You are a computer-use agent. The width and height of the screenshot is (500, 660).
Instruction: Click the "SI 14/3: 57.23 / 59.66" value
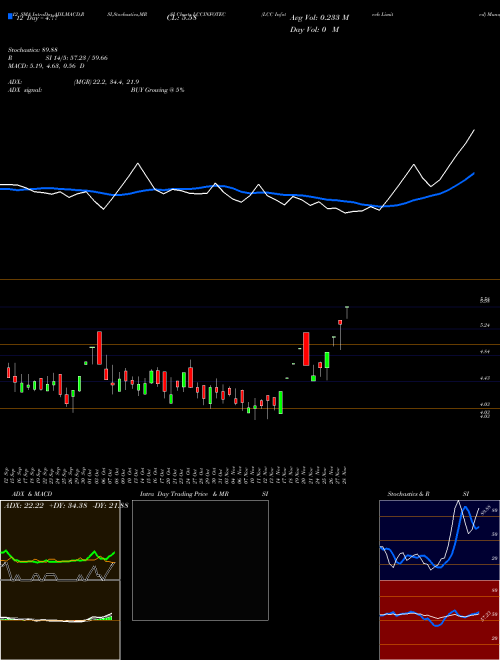(77, 58)
